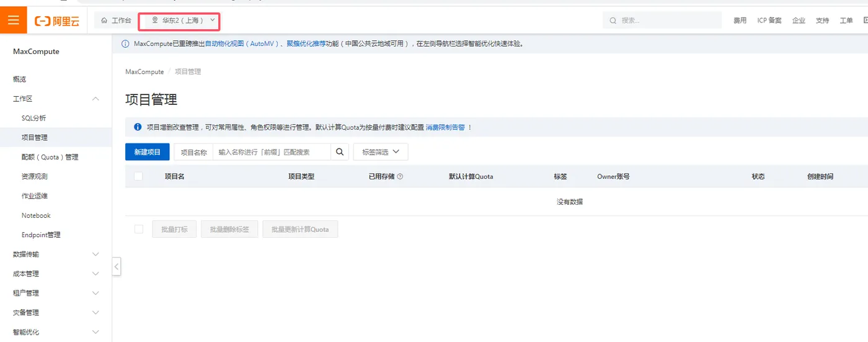This screenshot has height=342, width=868.
Task: Click the 项目管理 page heading
Action: pyautogui.click(x=151, y=99)
